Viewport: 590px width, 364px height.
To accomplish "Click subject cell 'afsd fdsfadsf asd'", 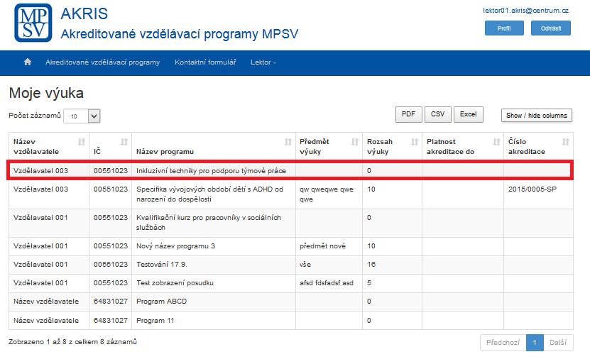I will 329,283.
